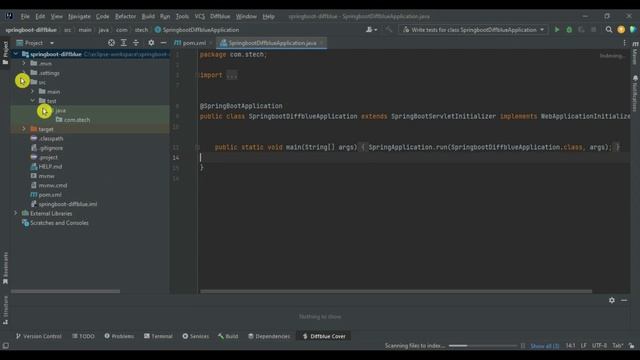The height and width of the screenshot is (360, 640).
Task: Hide the Diffblue Cover tool window
Action: [x=624, y=300]
